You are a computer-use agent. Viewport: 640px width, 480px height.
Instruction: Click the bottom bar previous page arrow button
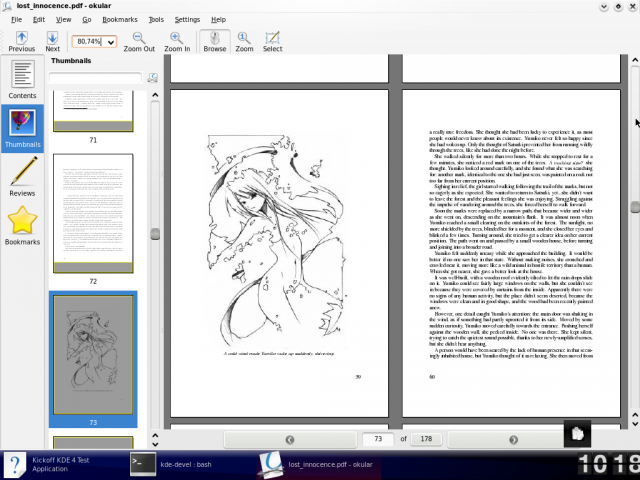(290, 439)
